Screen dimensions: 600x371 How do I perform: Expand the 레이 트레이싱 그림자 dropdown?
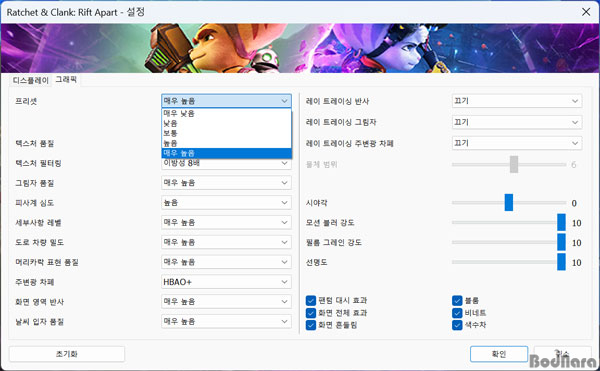click(517, 122)
